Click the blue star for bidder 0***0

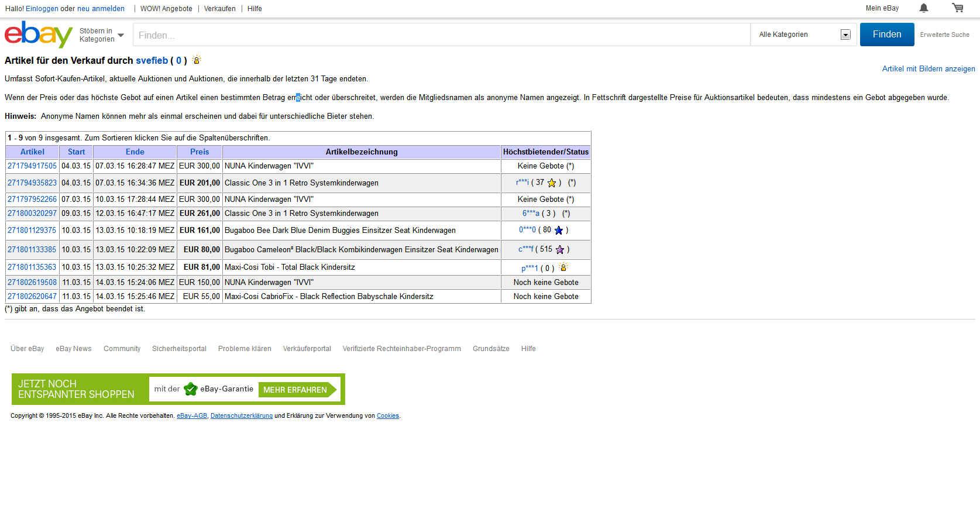click(x=559, y=231)
